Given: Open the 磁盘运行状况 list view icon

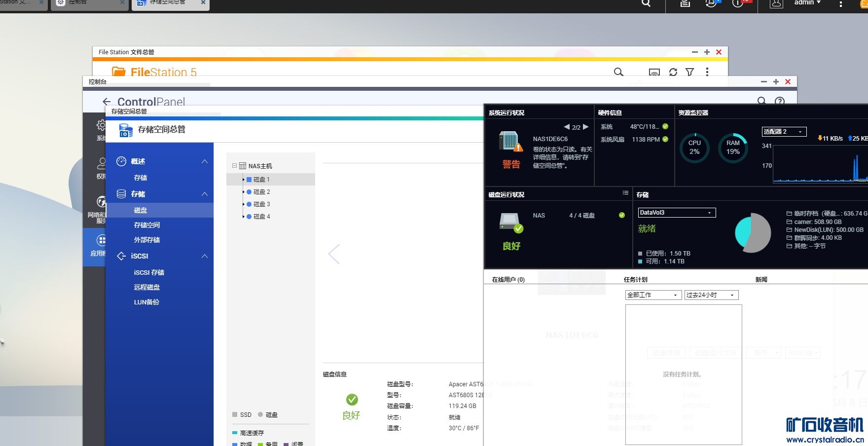Looking at the screenshot, I should (x=625, y=193).
